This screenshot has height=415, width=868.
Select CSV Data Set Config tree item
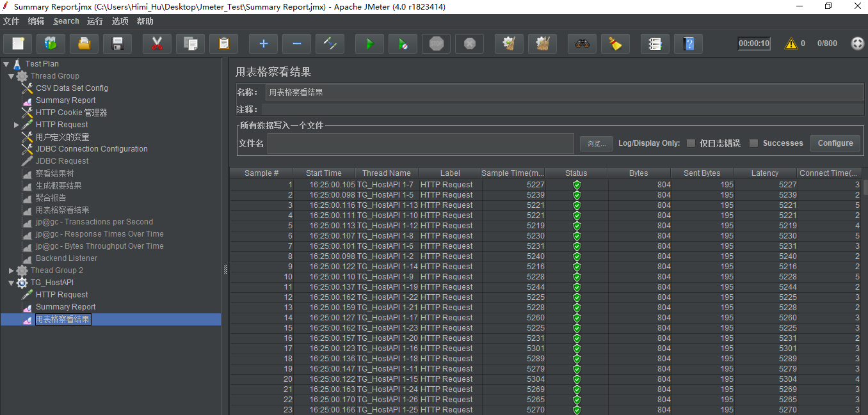(x=72, y=88)
